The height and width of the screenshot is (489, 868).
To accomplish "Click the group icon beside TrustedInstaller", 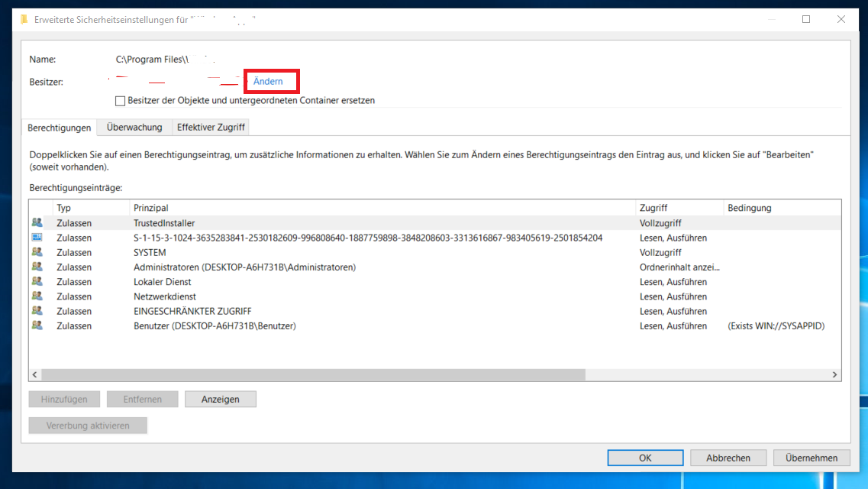I will point(37,222).
